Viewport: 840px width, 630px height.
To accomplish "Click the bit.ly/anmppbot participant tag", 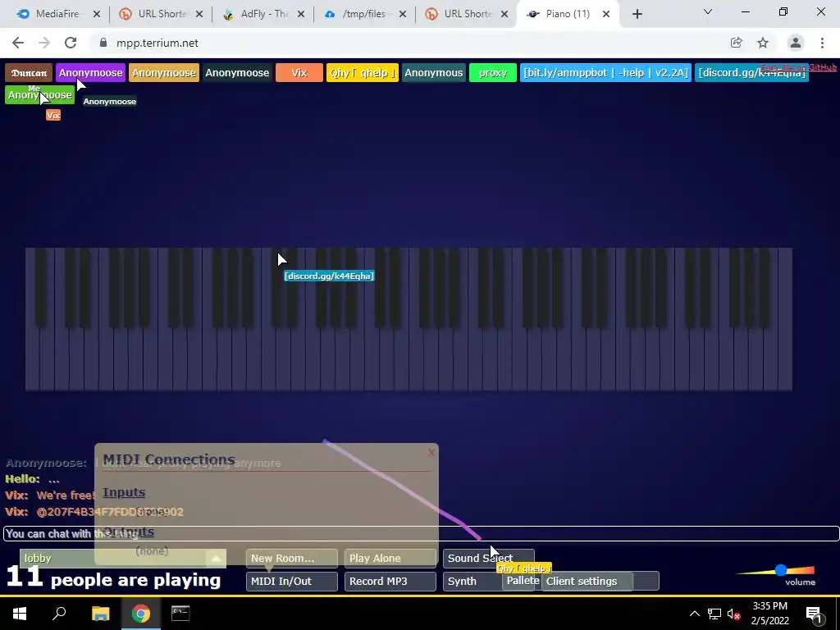I will click(x=605, y=73).
